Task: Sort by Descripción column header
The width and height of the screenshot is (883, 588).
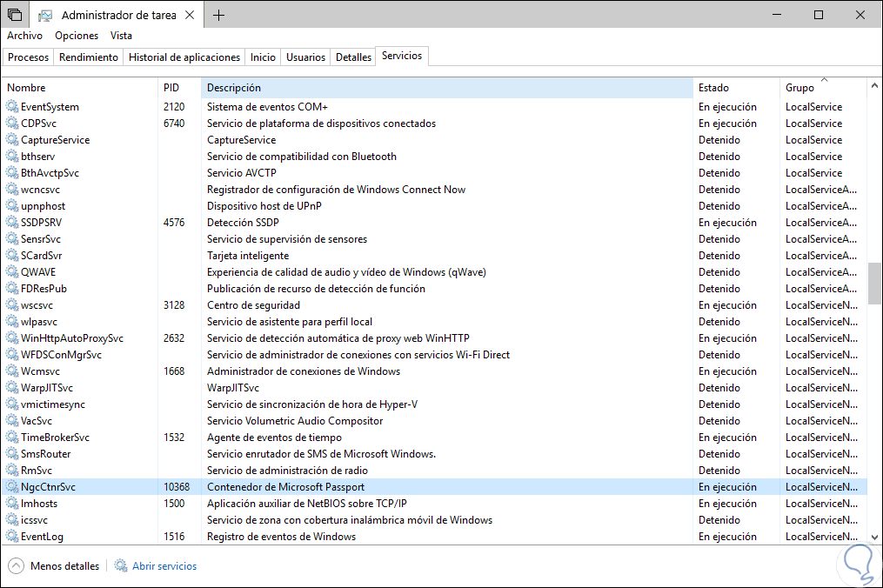Action: (x=446, y=88)
